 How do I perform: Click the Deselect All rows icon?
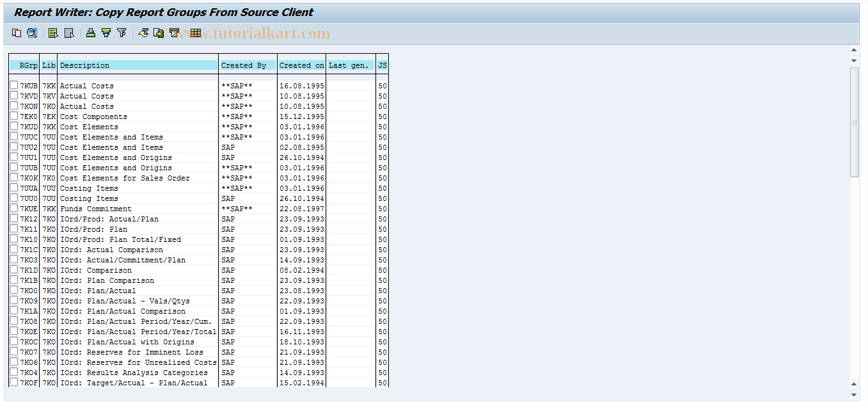68,33
